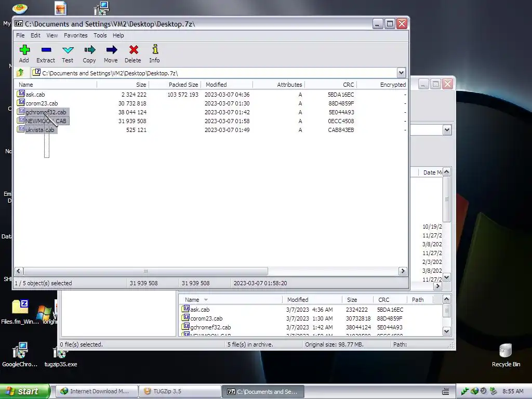Sort 7-Zip list by Modified column
Screen dimensions: 532x399
click(227, 85)
